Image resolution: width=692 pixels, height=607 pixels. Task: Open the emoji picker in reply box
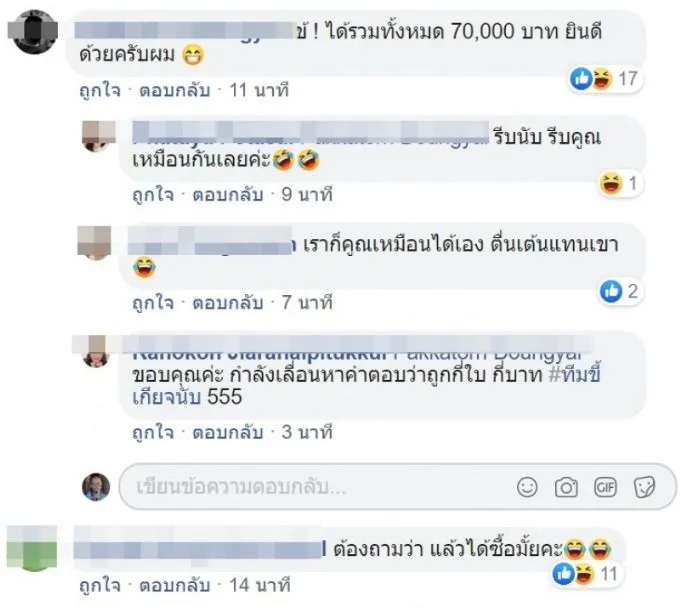[527, 487]
